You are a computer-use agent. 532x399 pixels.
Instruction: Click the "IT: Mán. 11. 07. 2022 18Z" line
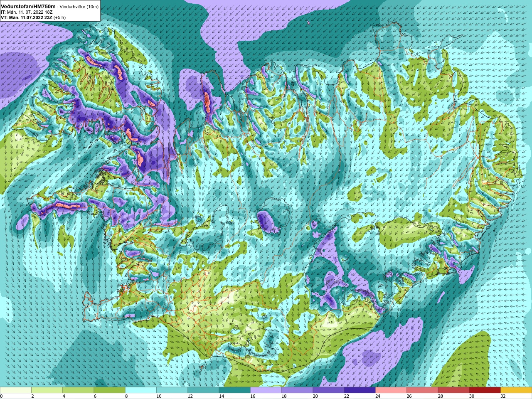27,12
